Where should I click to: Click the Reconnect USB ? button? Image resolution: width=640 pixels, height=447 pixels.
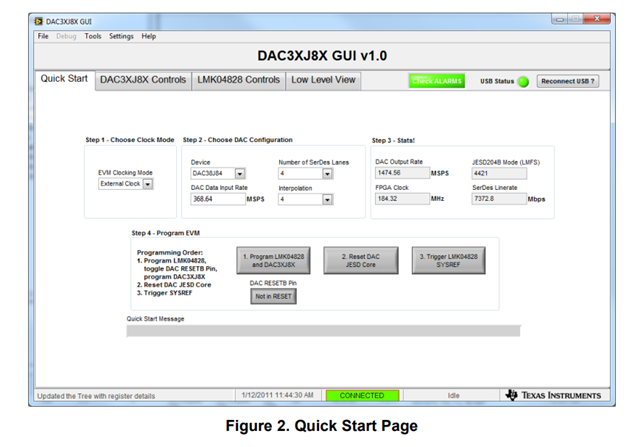tap(568, 81)
